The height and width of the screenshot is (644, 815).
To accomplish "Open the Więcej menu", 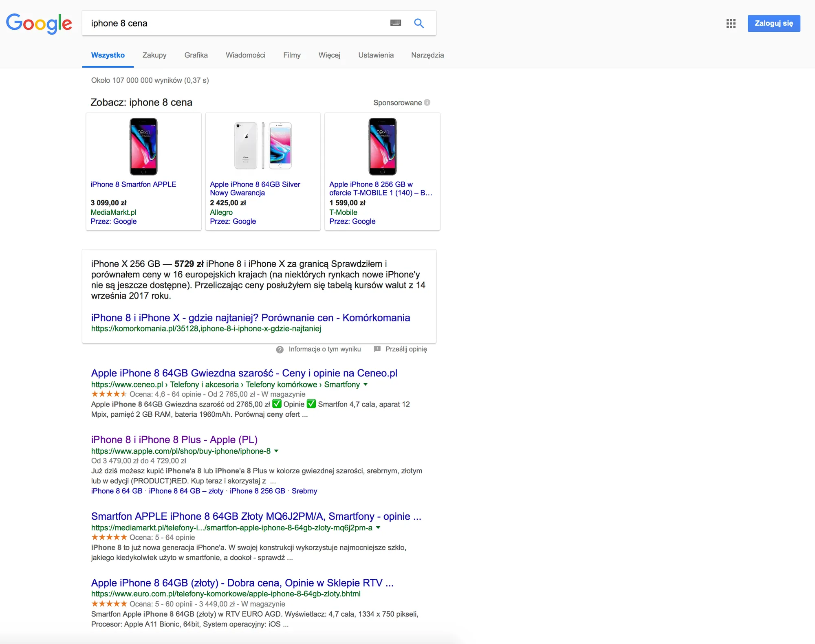I will (x=329, y=55).
